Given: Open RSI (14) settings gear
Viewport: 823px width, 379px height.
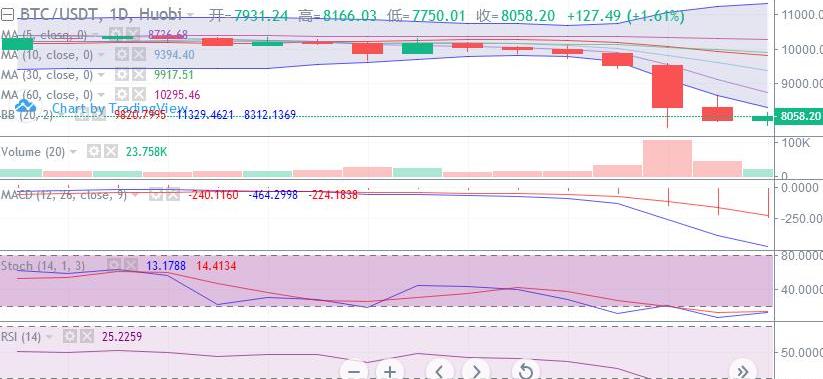Looking at the screenshot, I should [70, 336].
